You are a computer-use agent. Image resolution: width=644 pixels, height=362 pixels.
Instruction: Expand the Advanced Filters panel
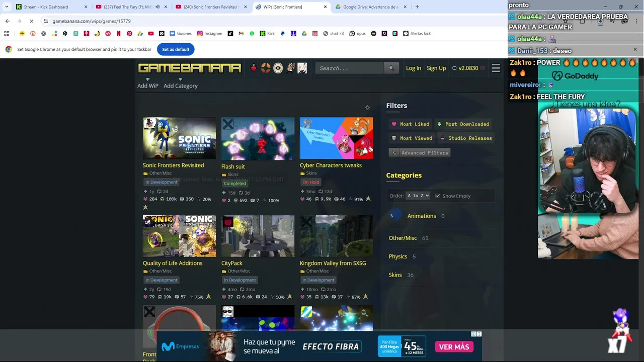(x=420, y=153)
